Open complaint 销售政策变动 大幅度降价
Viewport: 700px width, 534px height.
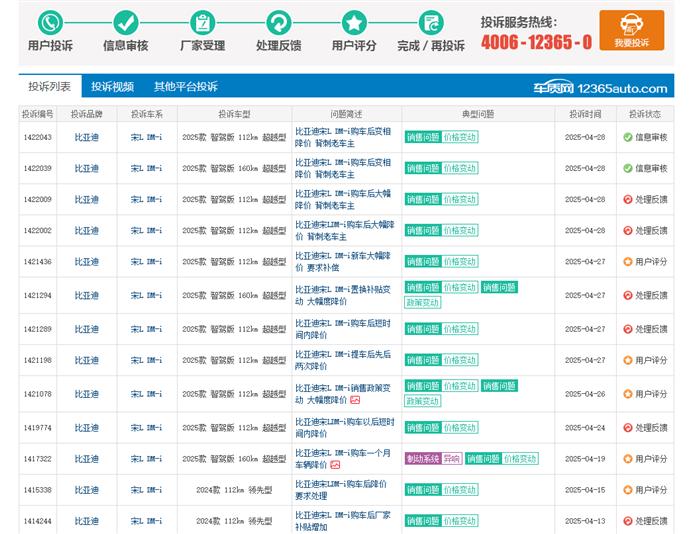(343, 394)
